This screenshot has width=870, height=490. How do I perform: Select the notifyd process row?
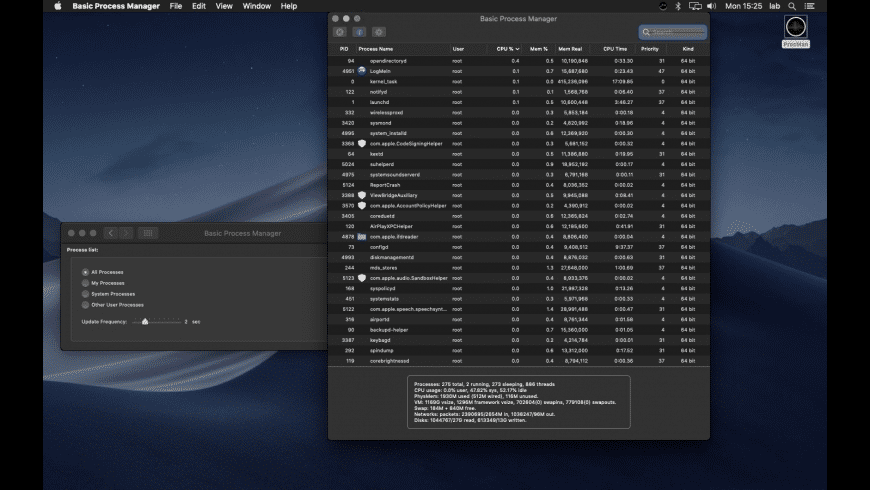click(x=519, y=92)
